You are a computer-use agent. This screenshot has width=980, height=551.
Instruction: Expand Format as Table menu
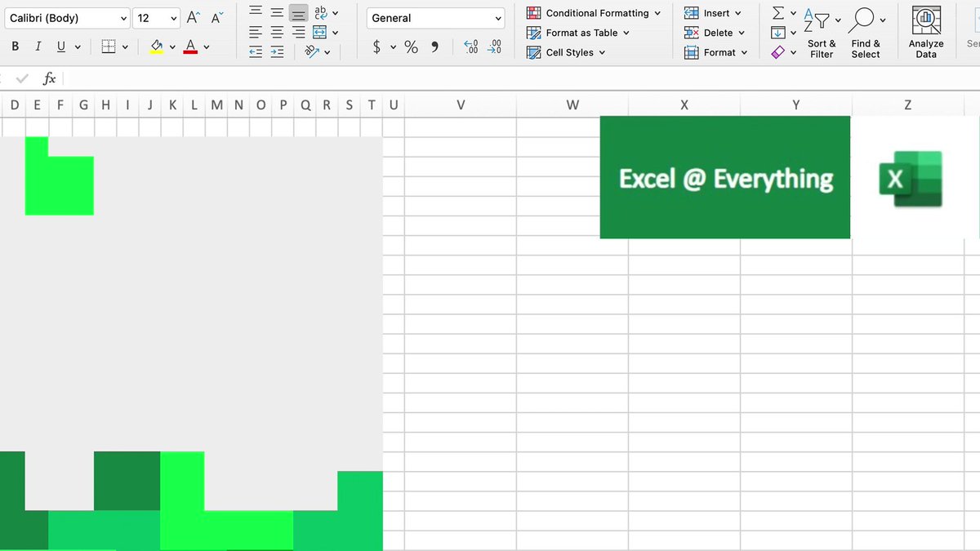click(626, 33)
